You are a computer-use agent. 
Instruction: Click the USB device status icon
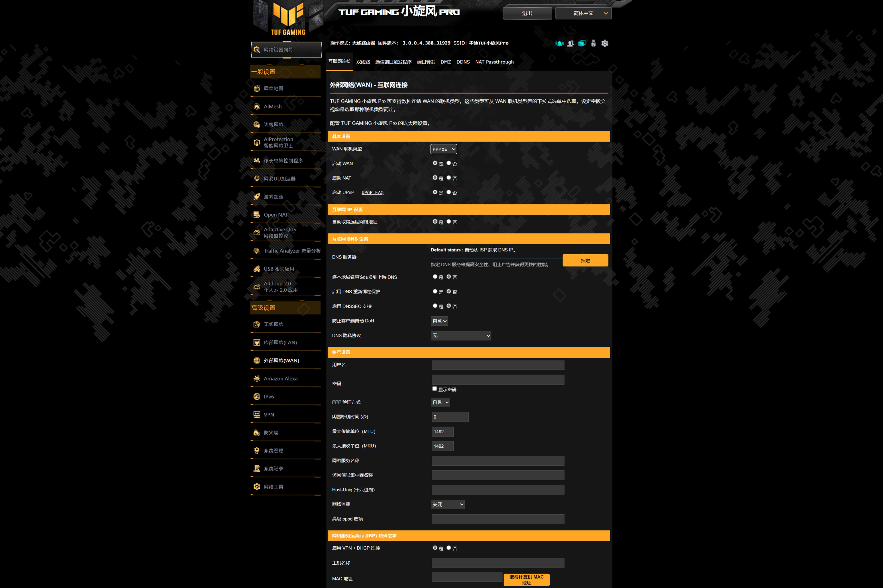593,44
